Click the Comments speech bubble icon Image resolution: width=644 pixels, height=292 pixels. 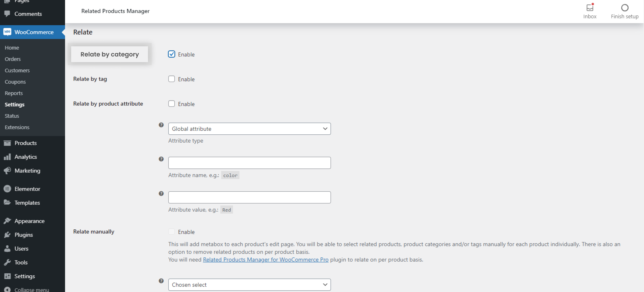pyautogui.click(x=7, y=14)
